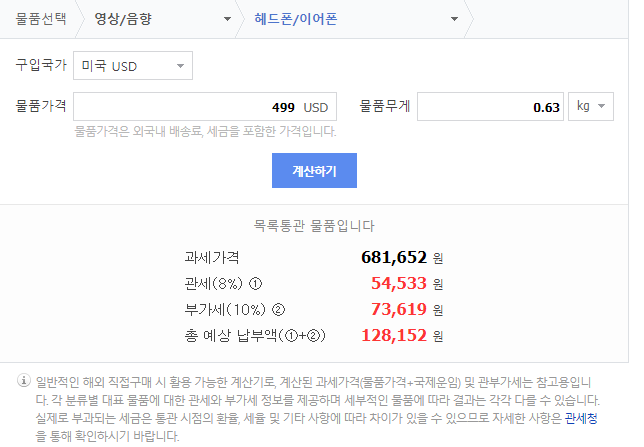Image resolution: width=644 pixels, height=447 pixels.
Task: Click the red 관세 amount 54,533
Action: tap(399, 283)
